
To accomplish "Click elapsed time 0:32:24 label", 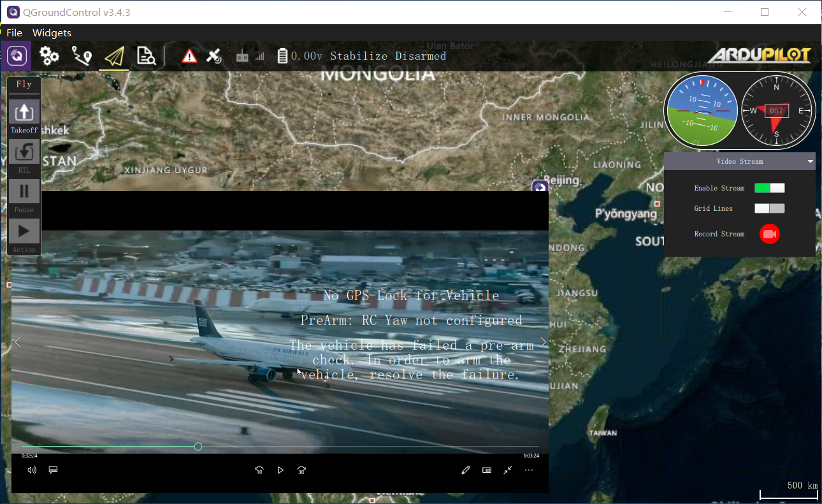I will (x=29, y=456).
